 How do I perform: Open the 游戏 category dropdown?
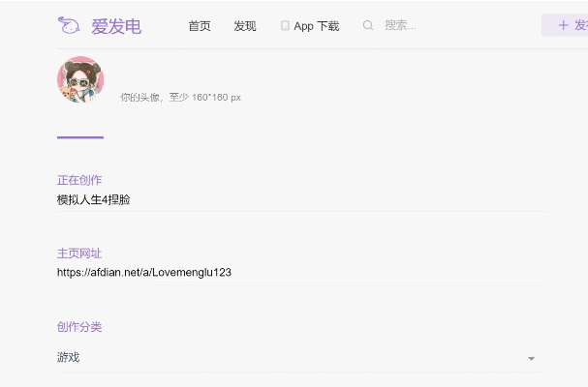(291, 358)
